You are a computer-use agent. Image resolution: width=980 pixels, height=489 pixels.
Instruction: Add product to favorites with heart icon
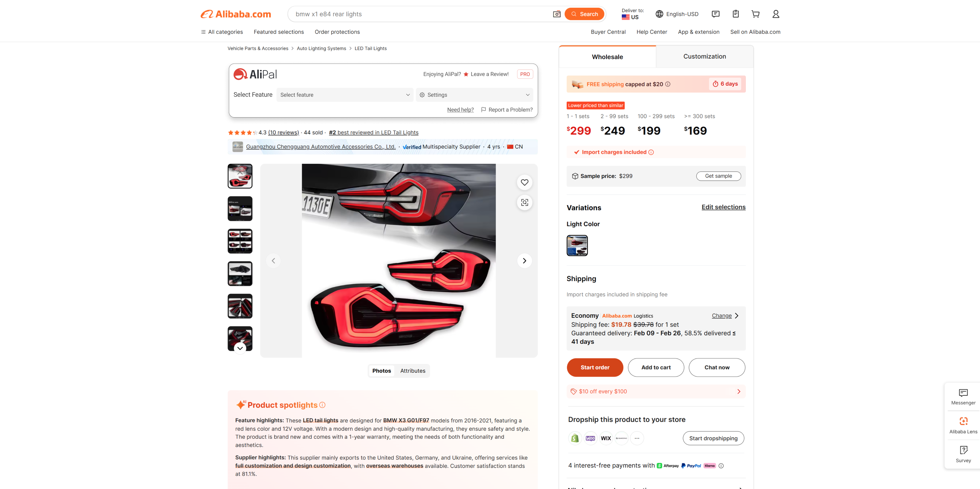pos(524,182)
